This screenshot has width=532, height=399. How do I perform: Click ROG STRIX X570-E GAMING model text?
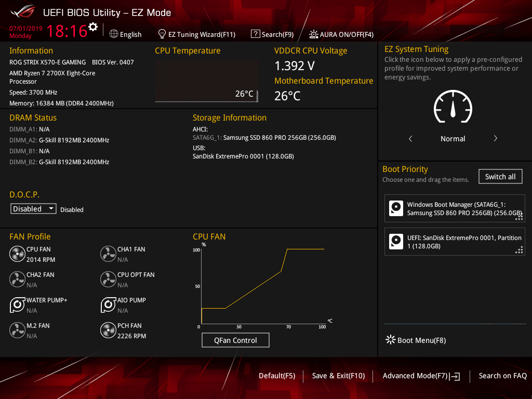[x=47, y=62]
